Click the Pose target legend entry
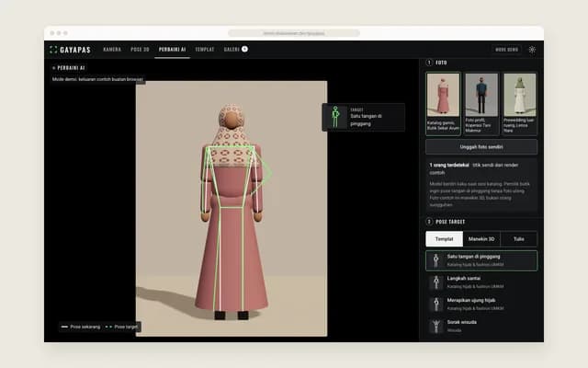Image resolution: width=588 pixels, height=368 pixels. pyautogui.click(x=122, y=327)
